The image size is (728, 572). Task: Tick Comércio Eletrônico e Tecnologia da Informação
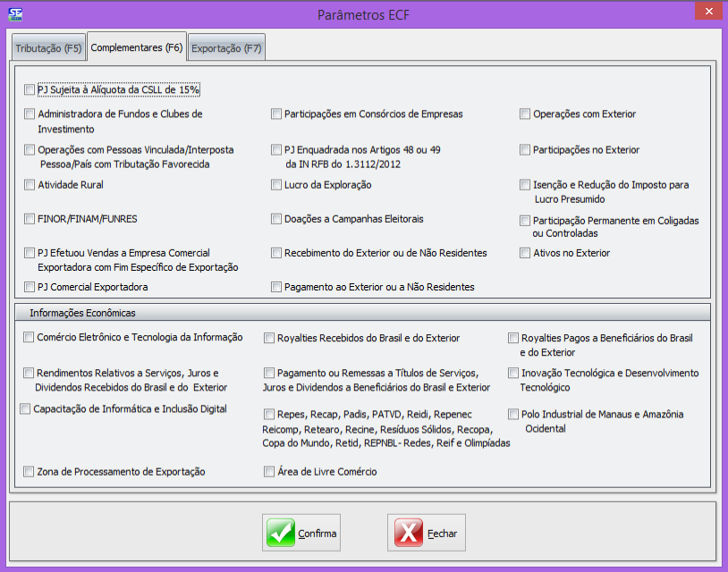coord(30,338)
